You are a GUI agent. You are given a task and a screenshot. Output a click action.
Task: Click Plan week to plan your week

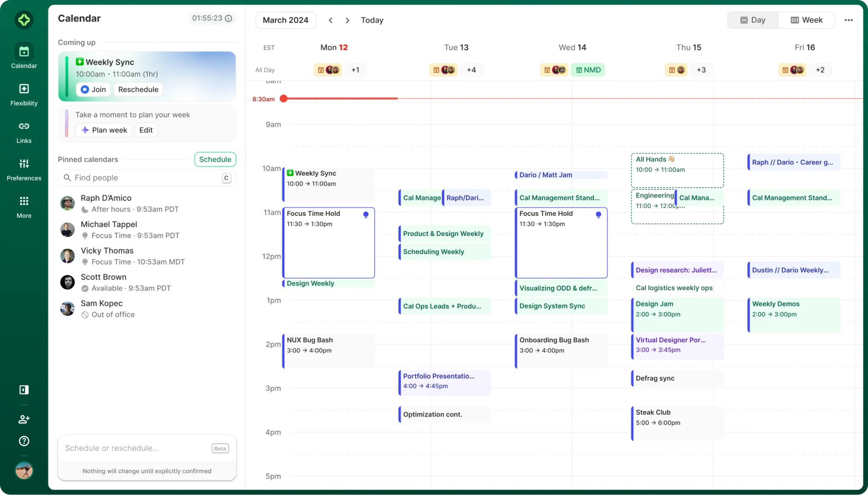pos(104,130)
